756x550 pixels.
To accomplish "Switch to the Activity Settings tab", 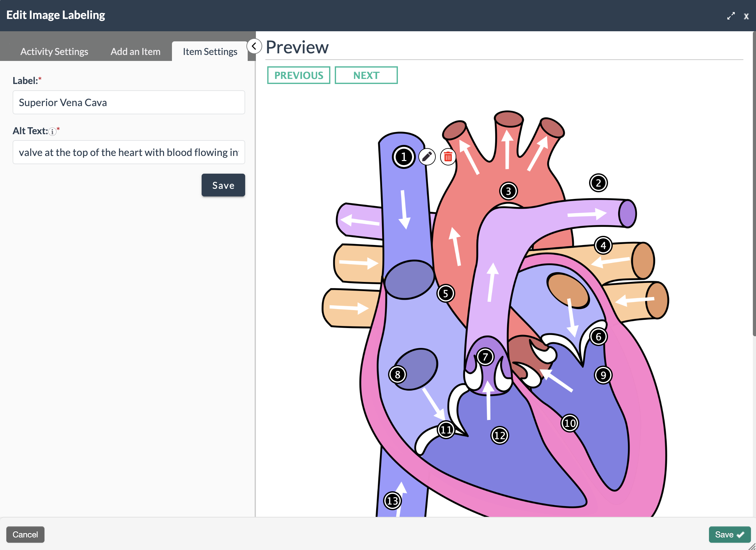I will 54,51.
